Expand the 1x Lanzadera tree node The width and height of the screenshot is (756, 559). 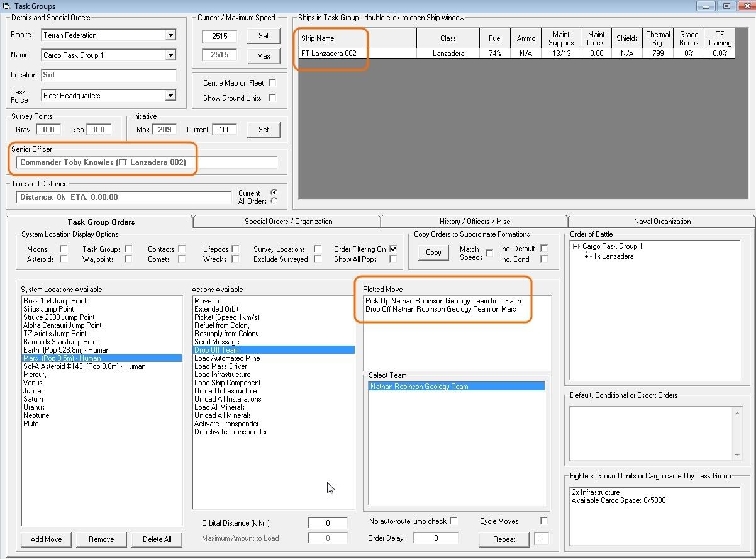tap(587, 256)
